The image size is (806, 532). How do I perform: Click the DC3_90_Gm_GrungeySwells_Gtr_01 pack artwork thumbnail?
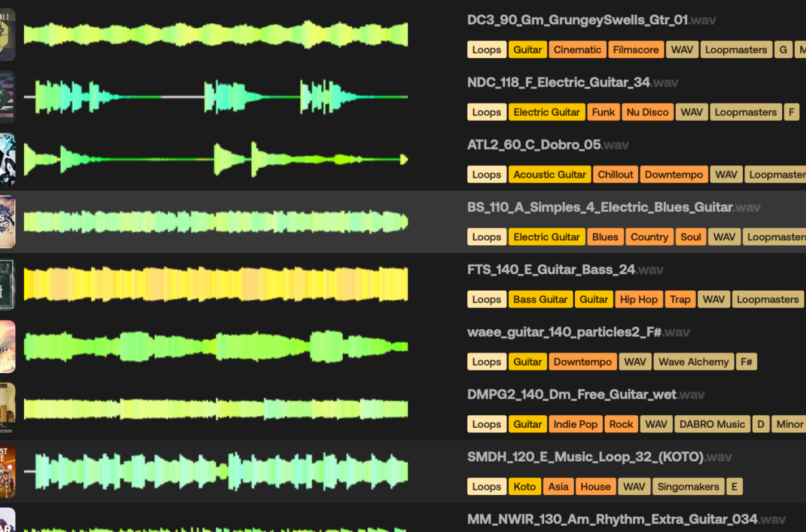(7, 35)
